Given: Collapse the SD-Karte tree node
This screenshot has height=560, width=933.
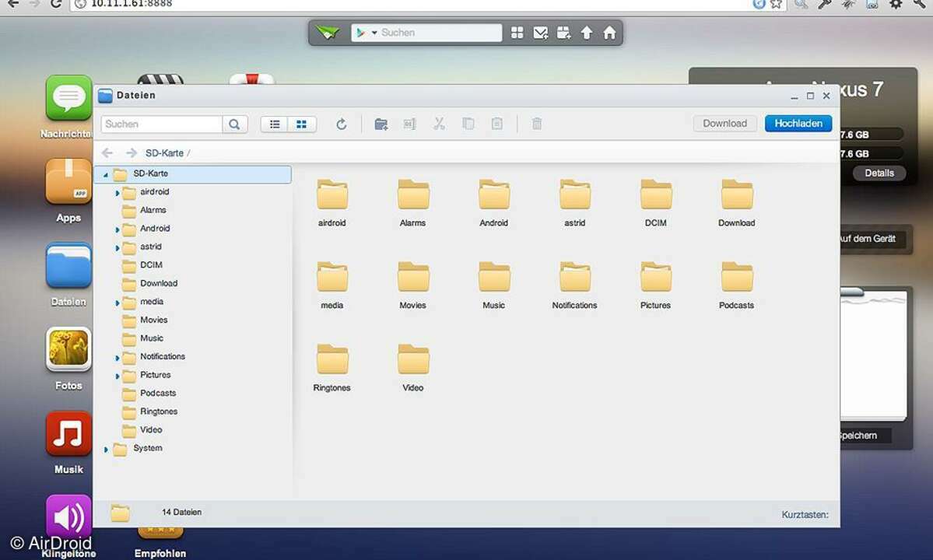Looking at the screenshot, I should click(x=106, y=174).
